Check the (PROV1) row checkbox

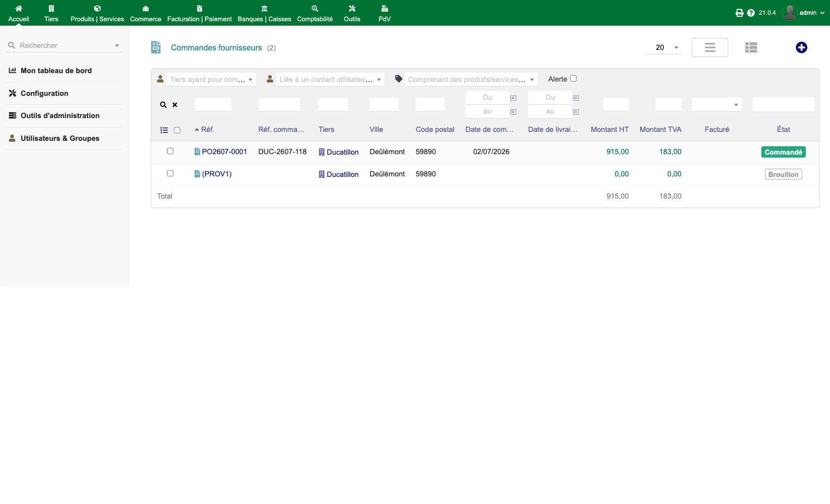click(170, 173)
